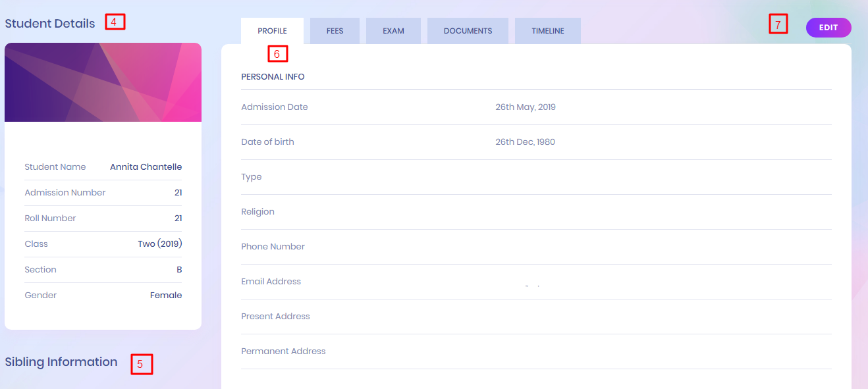Open the Exam tab

coord(393,31)
